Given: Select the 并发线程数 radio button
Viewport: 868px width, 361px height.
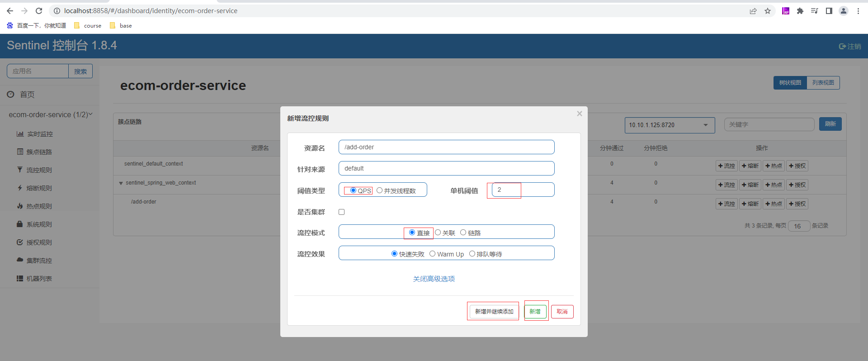Looking at the screenshot, I should 379,190.
